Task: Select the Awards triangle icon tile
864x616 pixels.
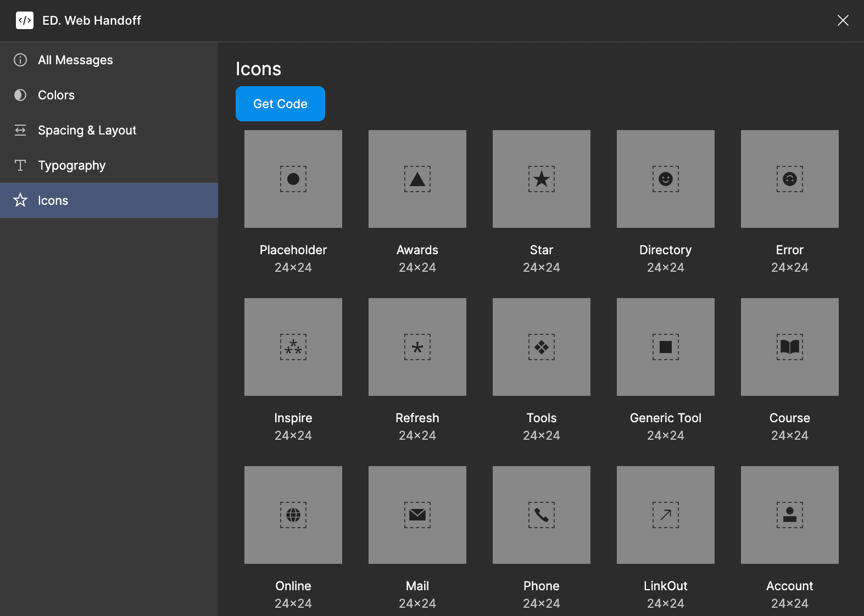Action: pos(417,179)
